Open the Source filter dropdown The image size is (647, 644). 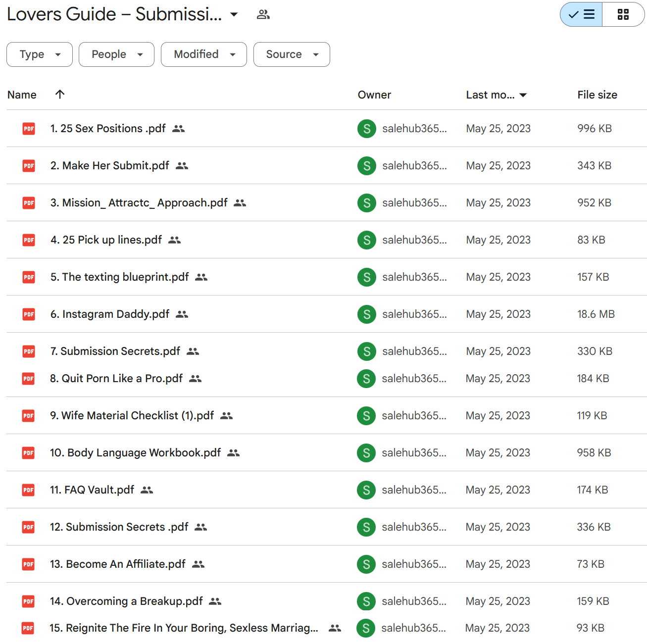coord(292,54)
